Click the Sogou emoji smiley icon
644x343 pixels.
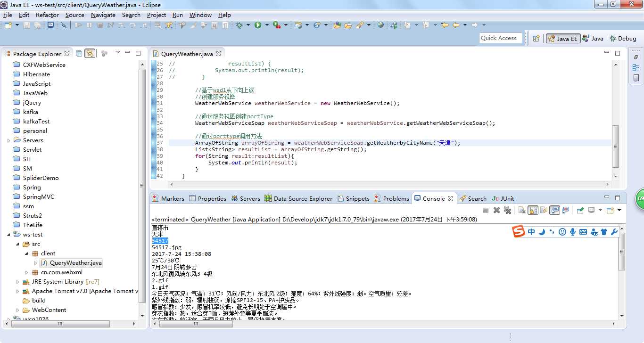tap(562, 232)
